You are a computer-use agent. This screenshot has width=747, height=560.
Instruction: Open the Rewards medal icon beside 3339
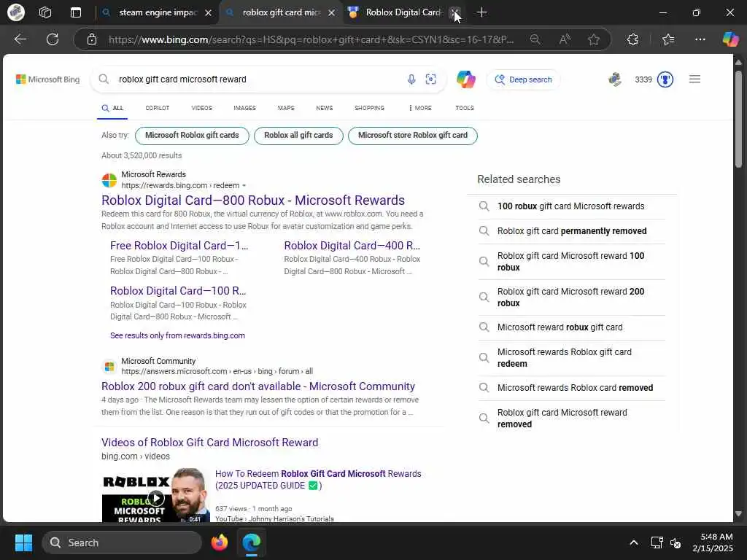pyautogui.click(x=665, y=79)
